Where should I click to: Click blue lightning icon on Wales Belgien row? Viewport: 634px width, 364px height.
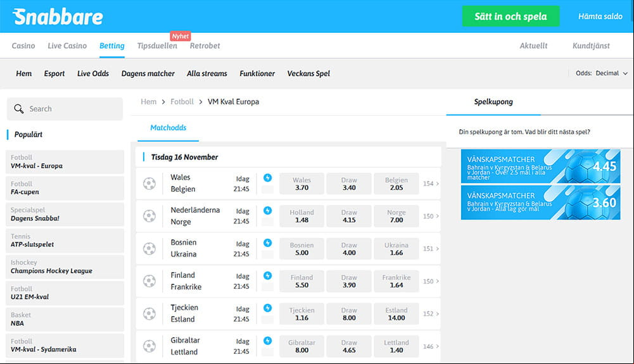[x=268, y=178]
